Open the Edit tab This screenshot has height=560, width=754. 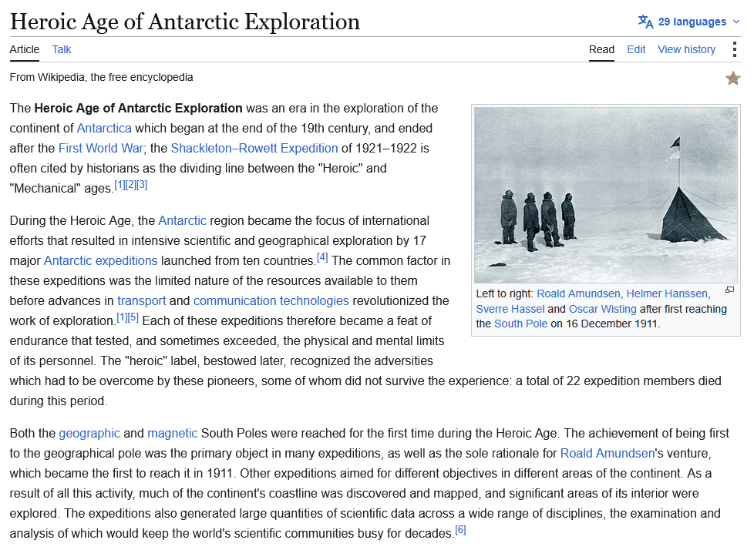[636, 49]
